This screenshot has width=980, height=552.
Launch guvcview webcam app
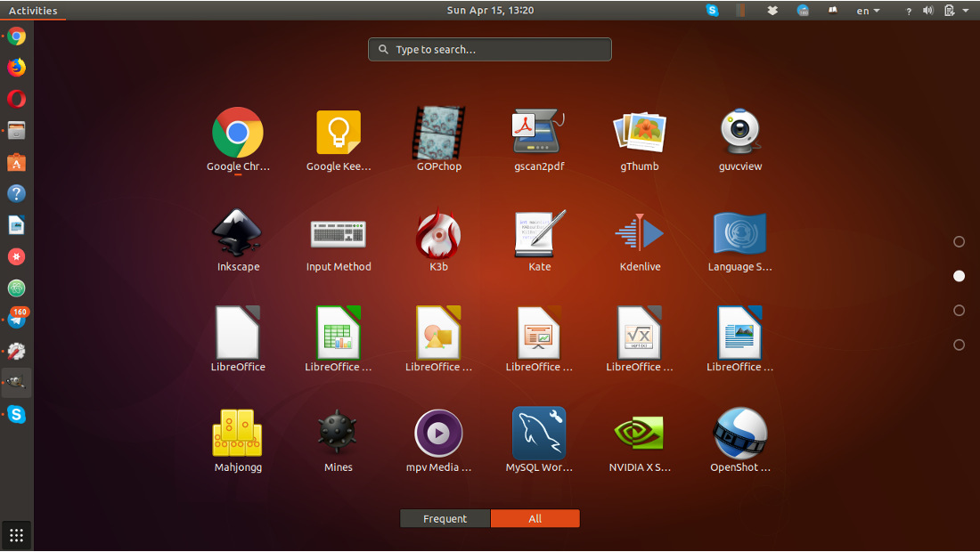(740, 133)
